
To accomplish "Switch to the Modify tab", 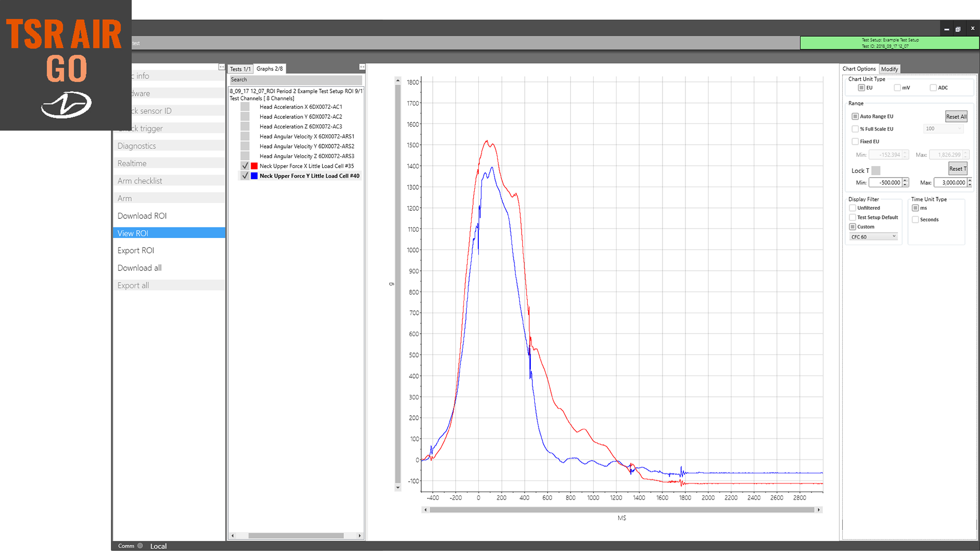I will coord(889,69).
